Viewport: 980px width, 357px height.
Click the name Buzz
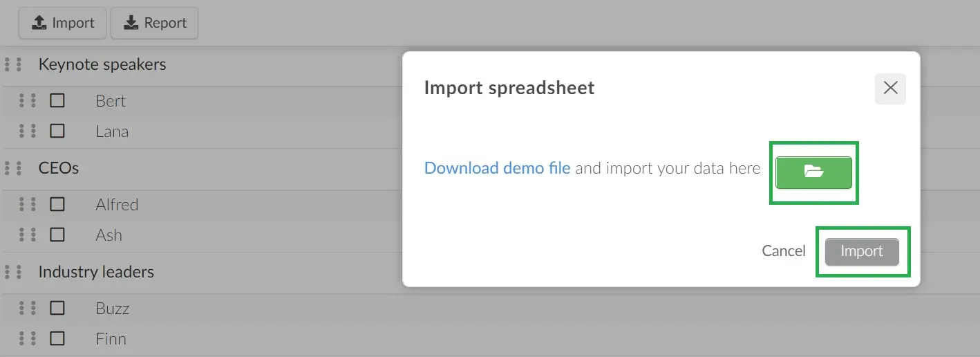pyautogui.click(x=113, y=309)
